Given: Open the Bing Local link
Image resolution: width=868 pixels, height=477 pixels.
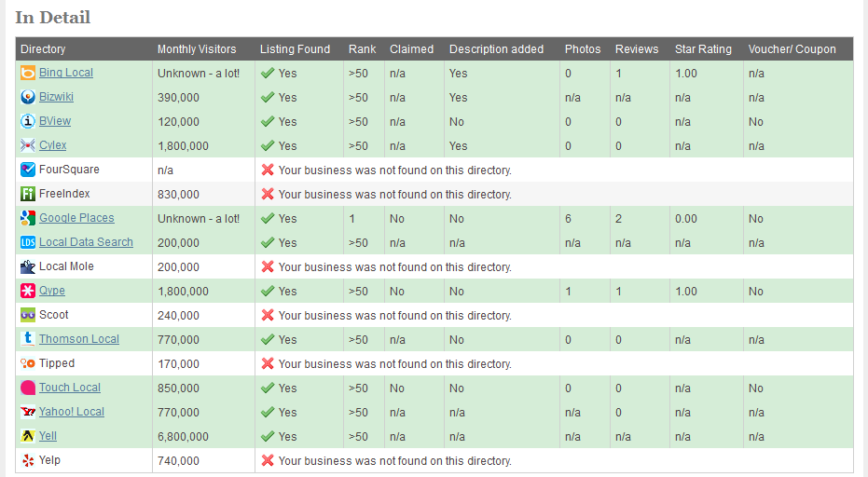Looking at the screenshot, I should click(x=66, y=73).
